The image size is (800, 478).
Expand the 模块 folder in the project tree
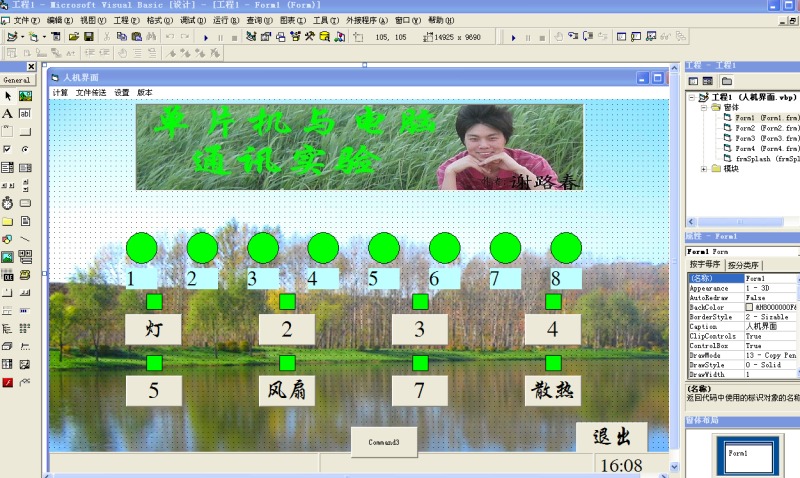click(704, 168)
